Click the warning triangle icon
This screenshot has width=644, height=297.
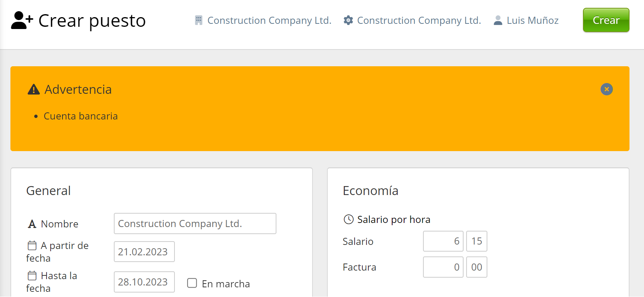click(34, 90)
